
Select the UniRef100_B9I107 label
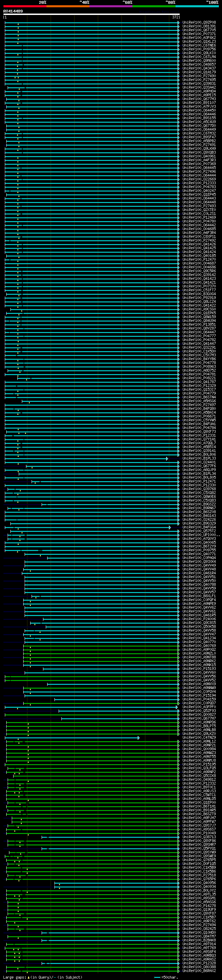point(199,103)
